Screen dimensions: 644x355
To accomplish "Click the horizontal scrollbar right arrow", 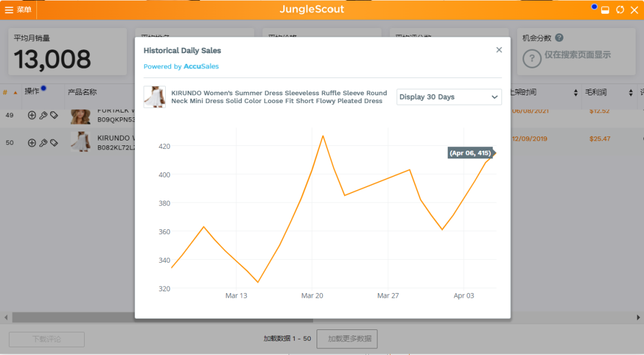I will [638, 317].
